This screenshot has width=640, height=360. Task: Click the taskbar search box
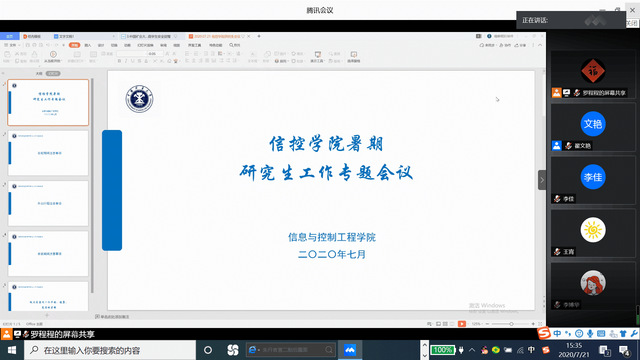pyautogui.click(x=110, y=350)
